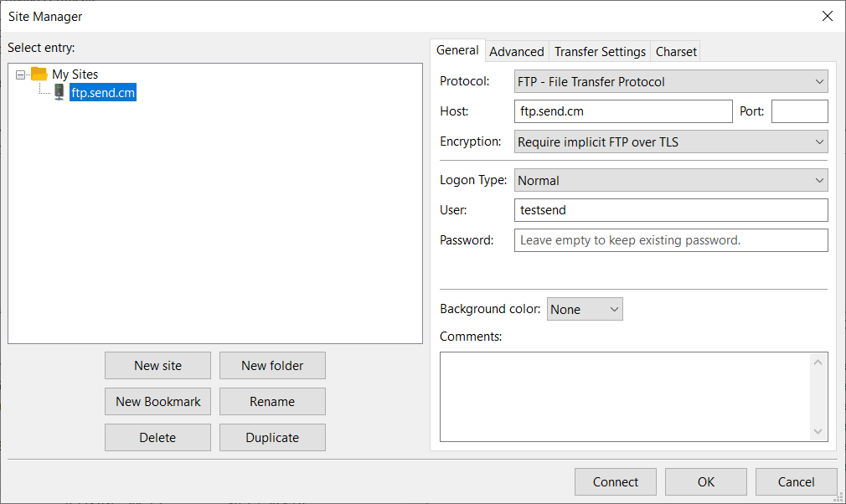The width and height of the screenshot is (846, 504).
Task: Duplicate the selected site
Action: tap(272, 438)
